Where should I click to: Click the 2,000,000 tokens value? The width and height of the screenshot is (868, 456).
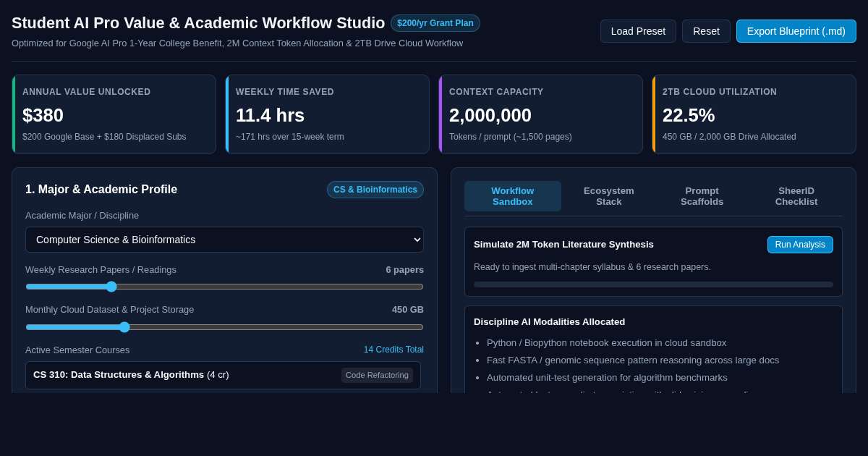point(490,115)
